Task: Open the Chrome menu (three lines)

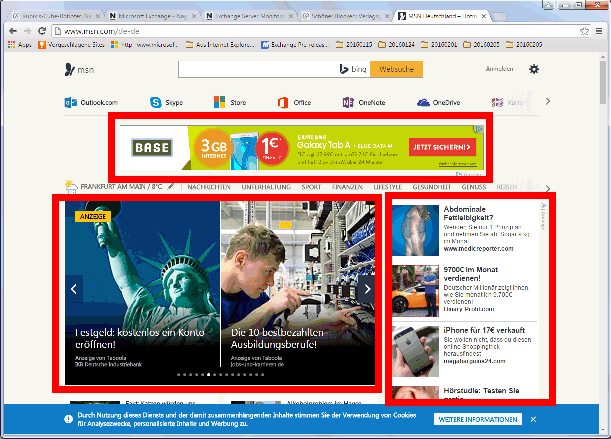Action: 599,31
